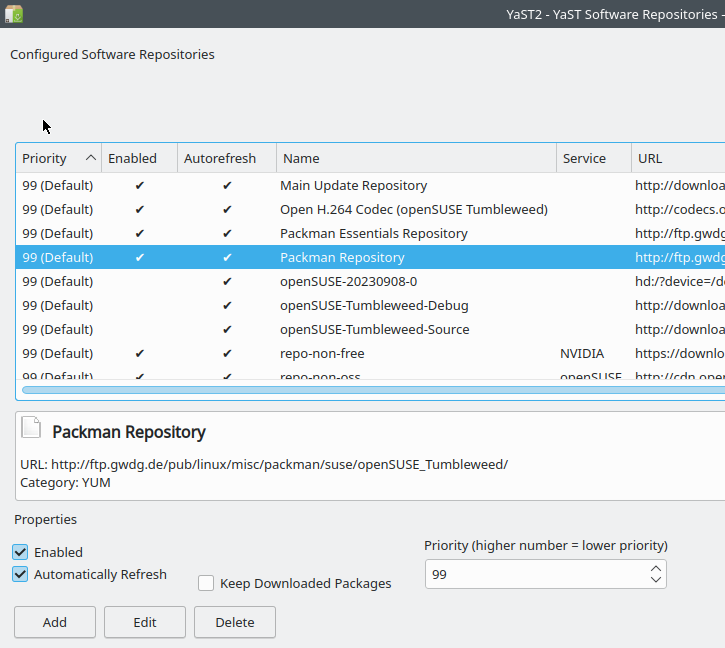Toggle the Automatically Refresh checkbox
The width and height of the screenshot is (725, 648).
[20, 574]
